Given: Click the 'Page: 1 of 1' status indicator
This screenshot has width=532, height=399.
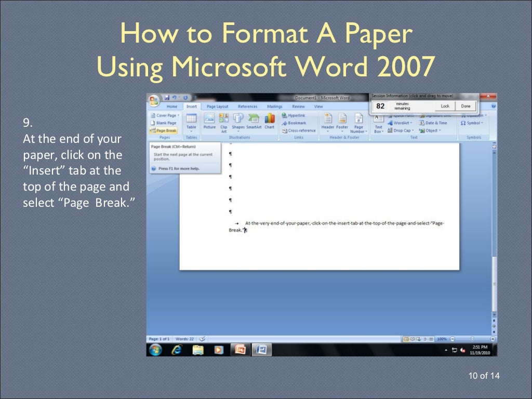Looking at the screenshot, I should [159, 339].
